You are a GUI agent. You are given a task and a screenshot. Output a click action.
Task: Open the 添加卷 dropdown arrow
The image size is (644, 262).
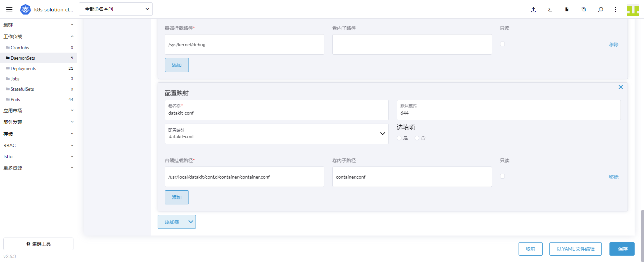coord(191,222)
